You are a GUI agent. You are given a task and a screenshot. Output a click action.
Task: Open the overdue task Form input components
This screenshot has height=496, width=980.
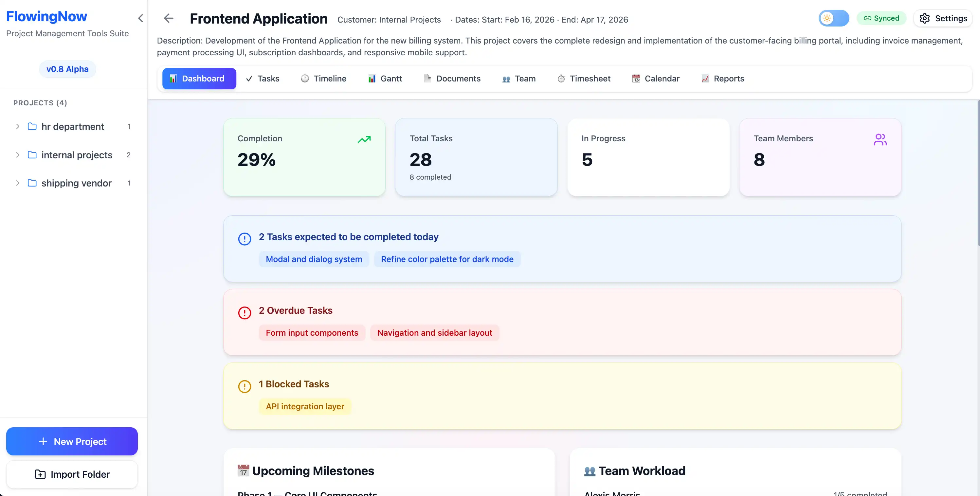(x=312, y=332)
